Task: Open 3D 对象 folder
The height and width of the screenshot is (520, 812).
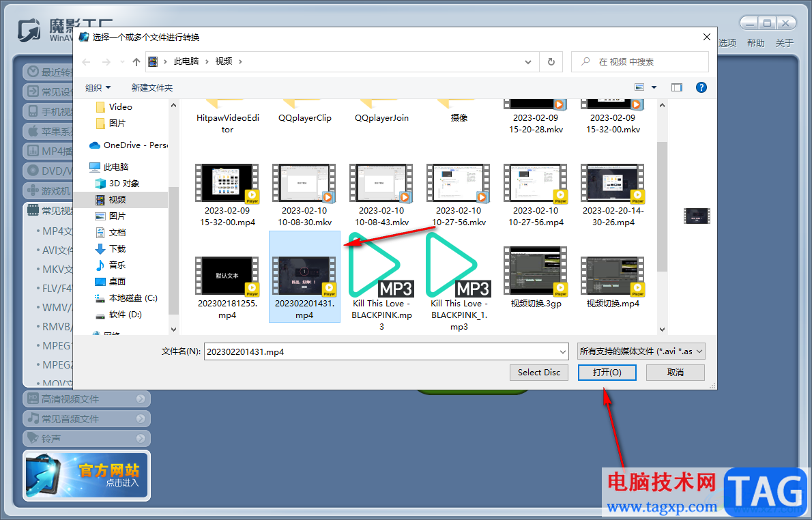Action: tap(117, 184)
